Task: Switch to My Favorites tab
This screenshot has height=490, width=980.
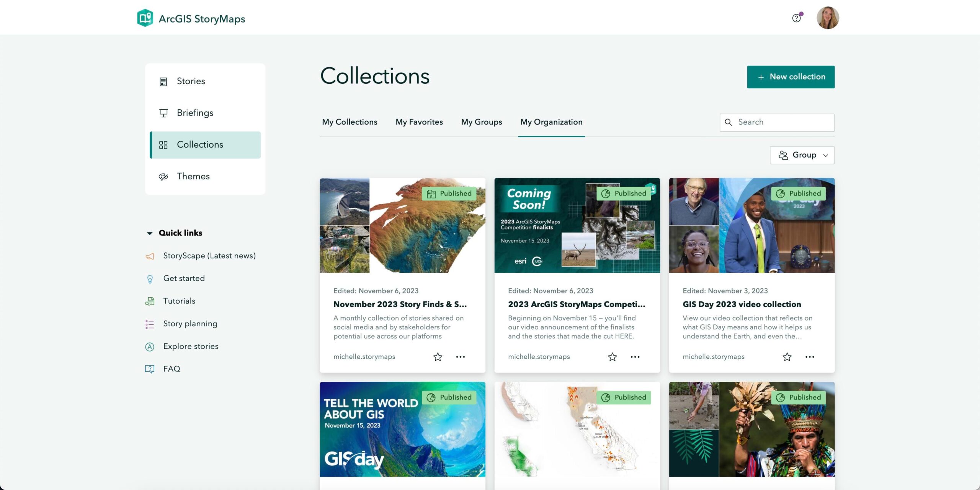Action: point(419,122)
